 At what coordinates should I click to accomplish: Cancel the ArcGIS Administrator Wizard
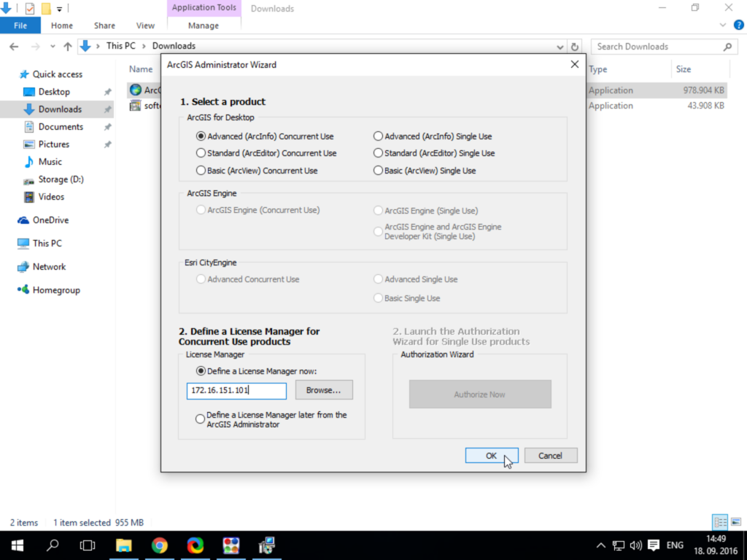[551, 456]
